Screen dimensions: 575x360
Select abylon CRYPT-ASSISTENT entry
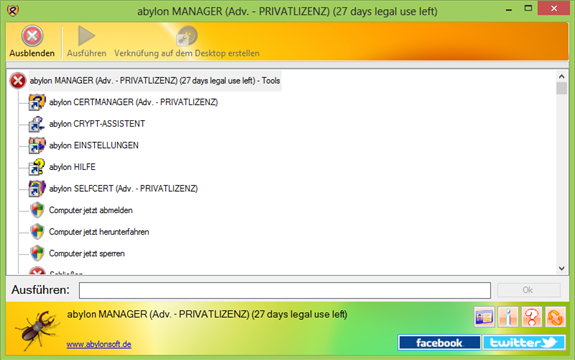pyautogui.click(x=97, y=124)
